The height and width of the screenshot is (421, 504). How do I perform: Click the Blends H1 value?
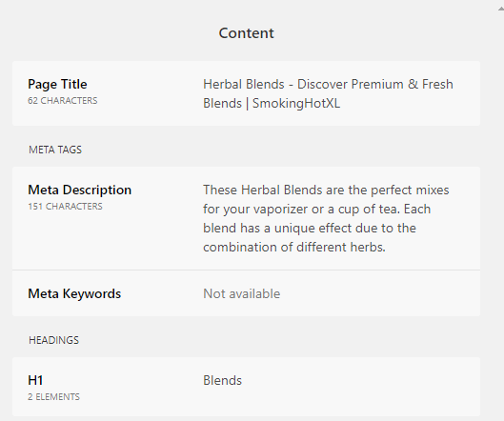click(222, 380)
